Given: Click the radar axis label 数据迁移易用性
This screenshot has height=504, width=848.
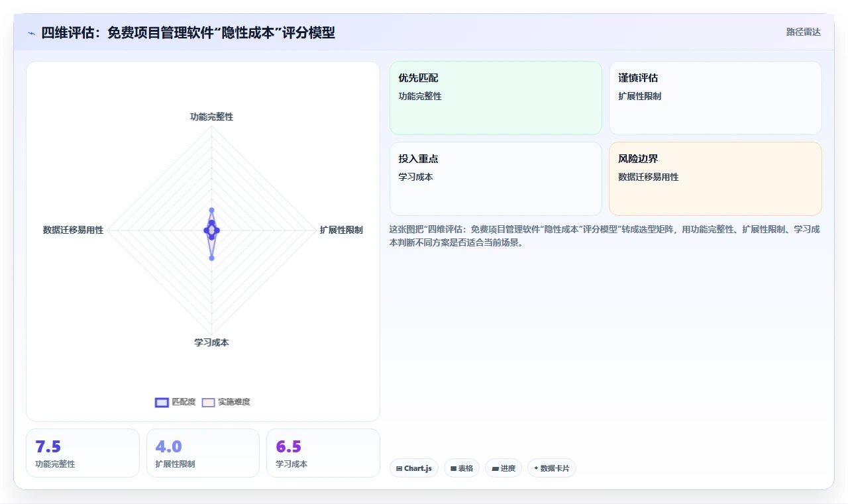Looking at the screenshot, I should coord(74,230).
